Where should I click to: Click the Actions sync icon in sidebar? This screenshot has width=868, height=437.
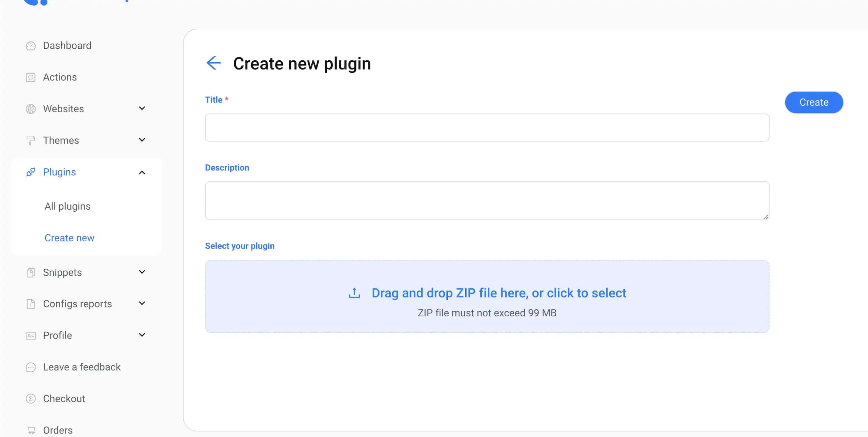[31, 77]
